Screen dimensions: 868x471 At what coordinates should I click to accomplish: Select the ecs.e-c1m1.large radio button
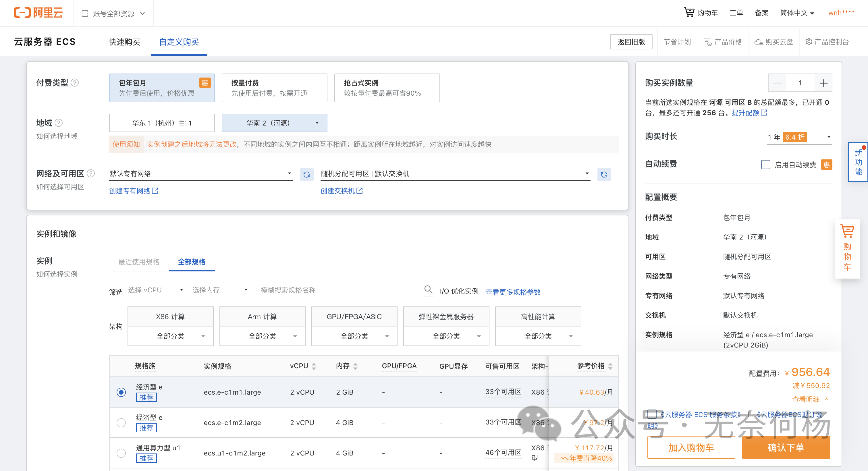click(x=121, y=392)
